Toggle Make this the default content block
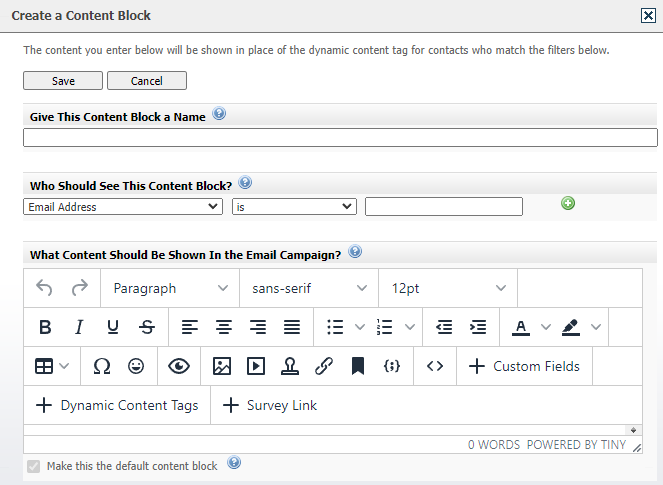The image size is (663, 485). tap(33, 466)
